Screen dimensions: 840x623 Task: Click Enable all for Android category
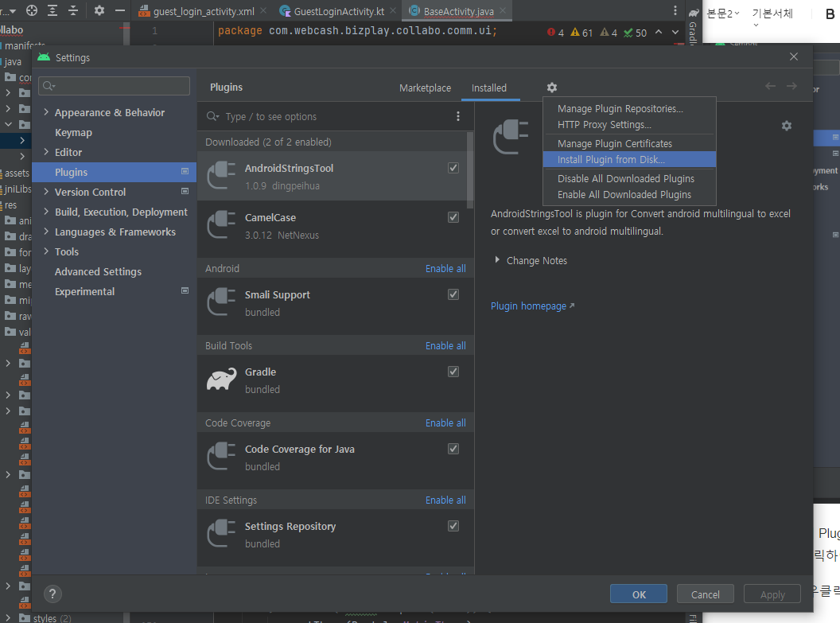(445, 268)
